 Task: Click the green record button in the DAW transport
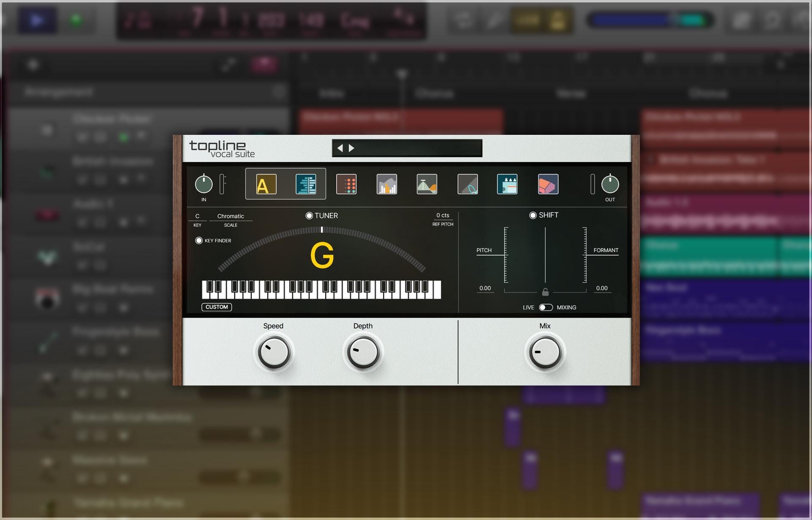point(76,20)
